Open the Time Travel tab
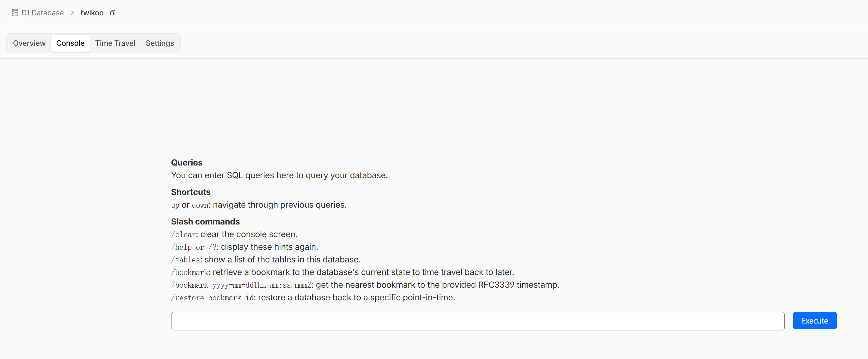 pyautogui.click(x=115, y=43)
